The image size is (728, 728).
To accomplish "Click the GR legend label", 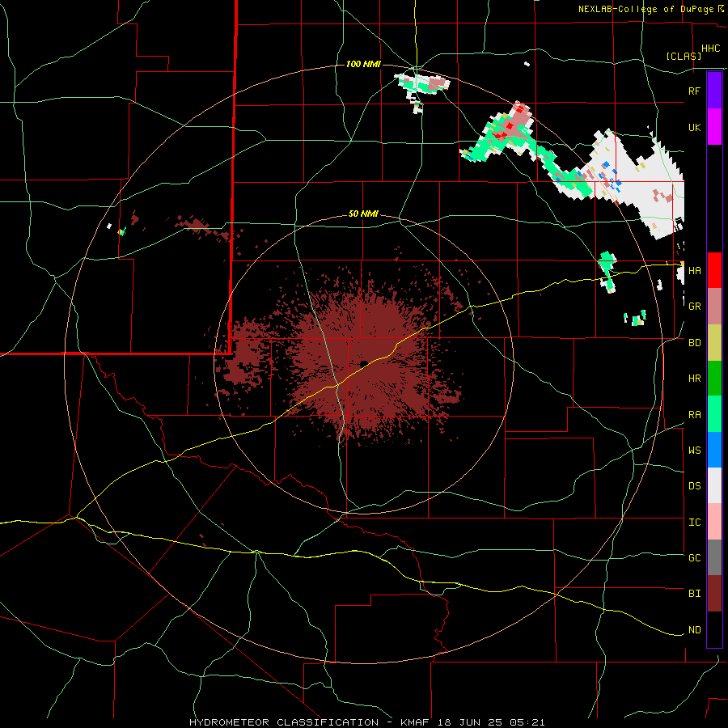I will (x=694, y=307).
